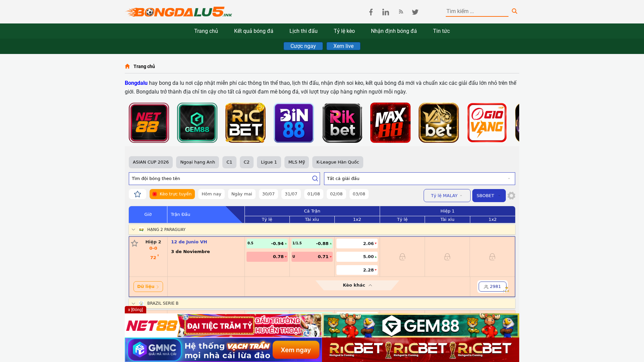The height and width of the screenshot is (362, 644).
Task: Close the bottom ads with x [Đóng]
Action: point(136,310)
